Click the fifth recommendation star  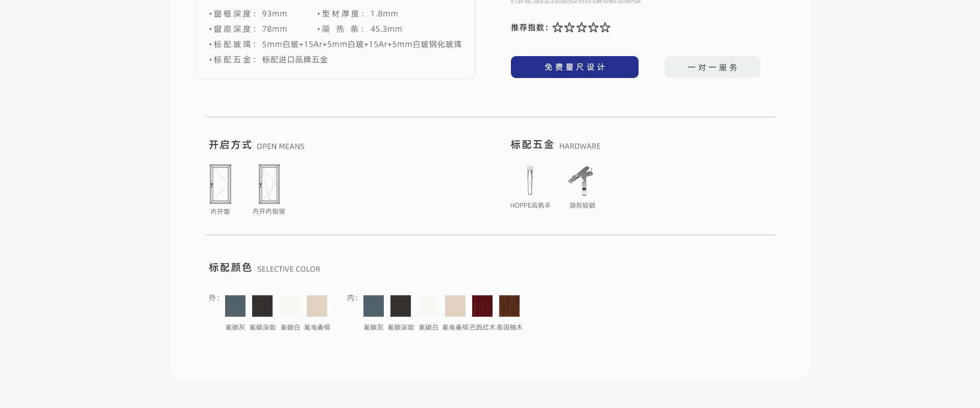tap(605, 28)
